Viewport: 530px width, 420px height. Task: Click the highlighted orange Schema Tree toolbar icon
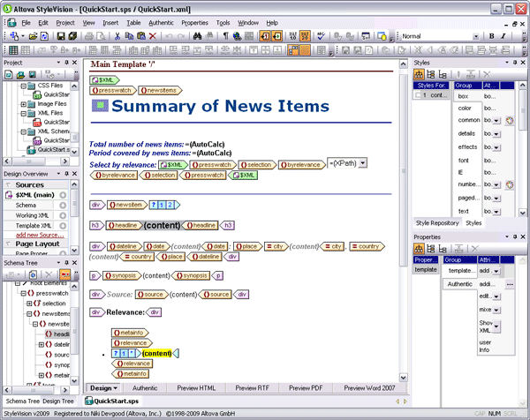coord(64,274)
